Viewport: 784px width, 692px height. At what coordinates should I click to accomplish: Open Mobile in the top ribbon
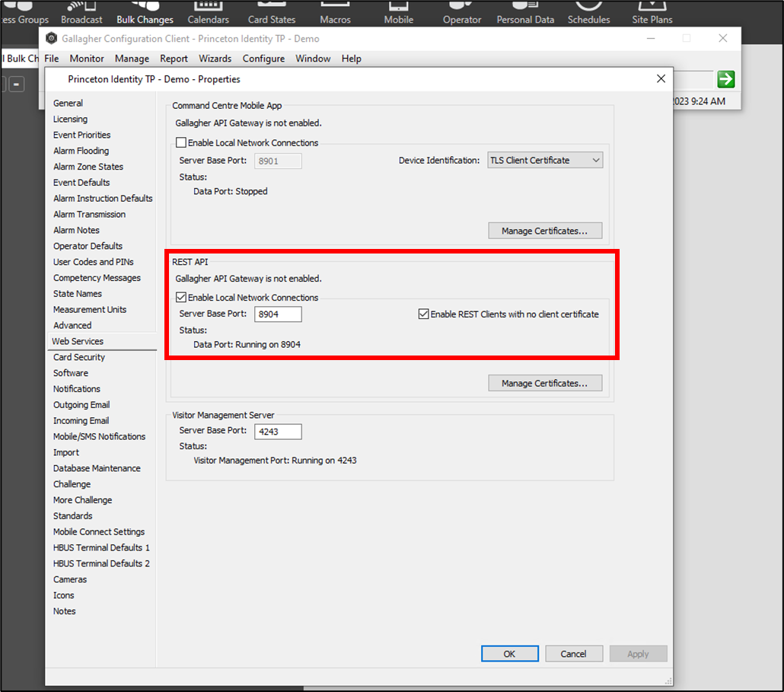(x=399, y=14)
